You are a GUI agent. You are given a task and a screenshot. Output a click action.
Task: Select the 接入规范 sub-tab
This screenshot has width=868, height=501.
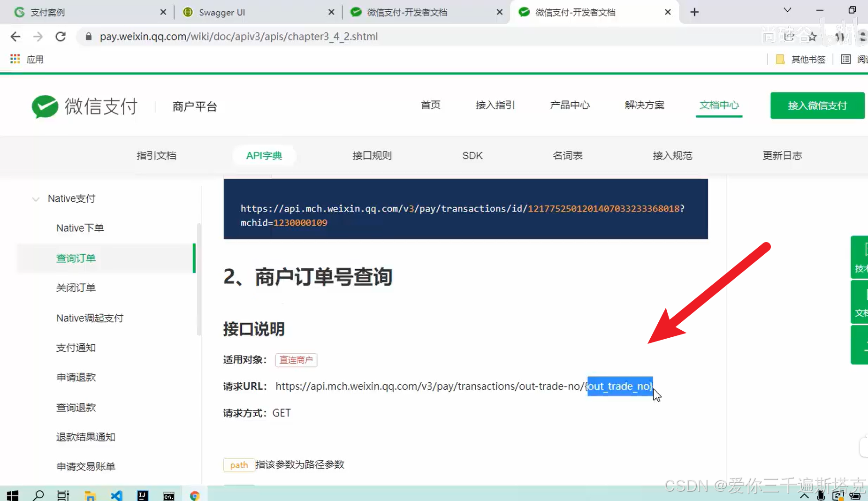pyautogui.click(x=672, y=155)
